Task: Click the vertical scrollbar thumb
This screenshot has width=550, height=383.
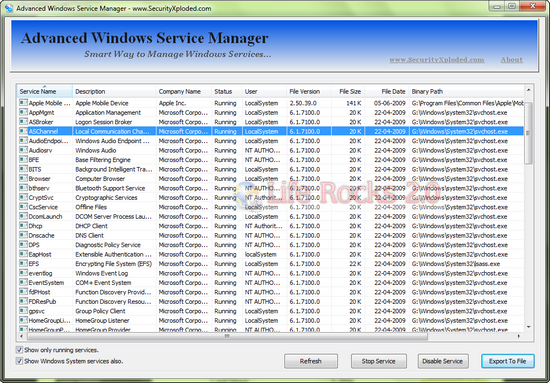Action: pos(529,133)
